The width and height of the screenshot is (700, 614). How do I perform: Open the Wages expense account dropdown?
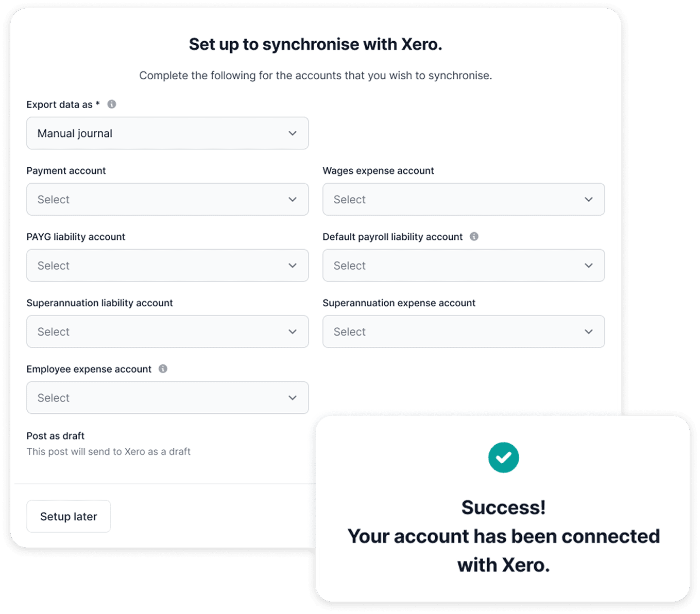(x=463, y=200)
